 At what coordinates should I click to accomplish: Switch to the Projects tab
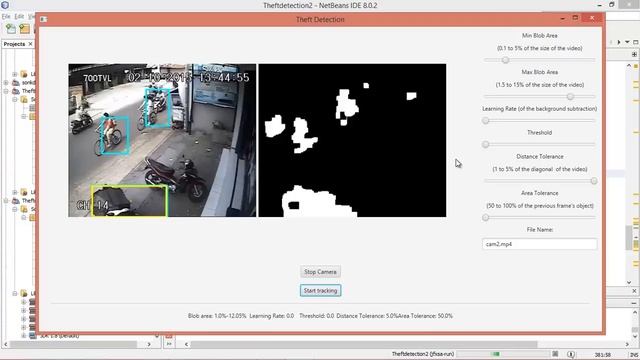[15, 44]
